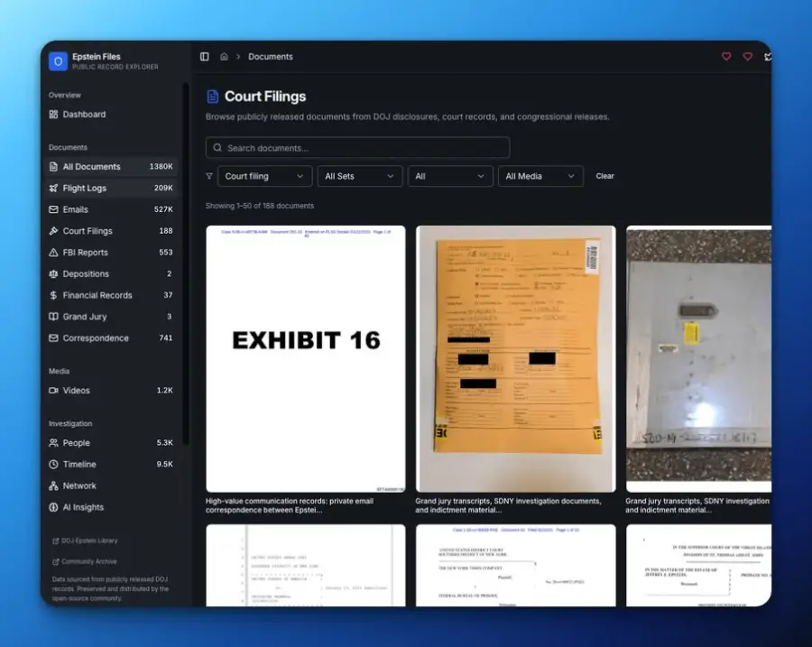Screen dimensions: 812x647
Task: Click the 209K Flight Logs count
Action: [163, 188]
